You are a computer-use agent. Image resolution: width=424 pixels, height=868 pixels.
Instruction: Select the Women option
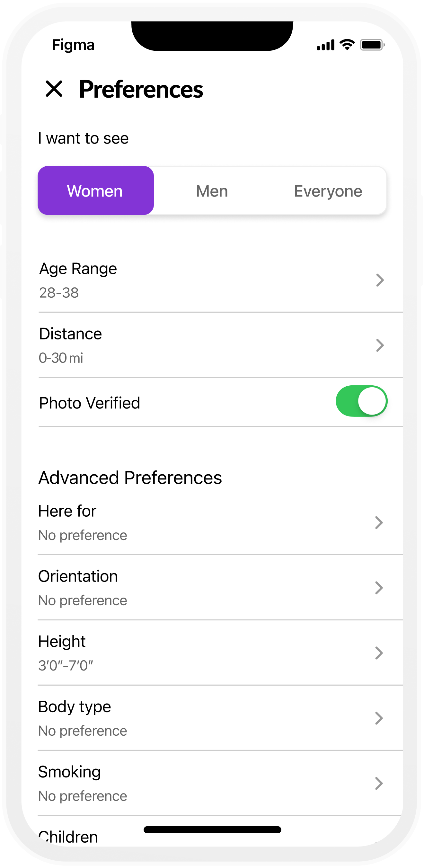pyautogui.click(x=95, y=191)
